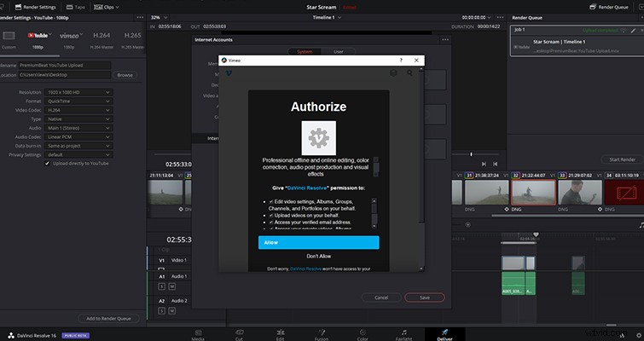Open viewer options three dots menu
Viewport: 644px width, 341px height.
pos(500,18)
